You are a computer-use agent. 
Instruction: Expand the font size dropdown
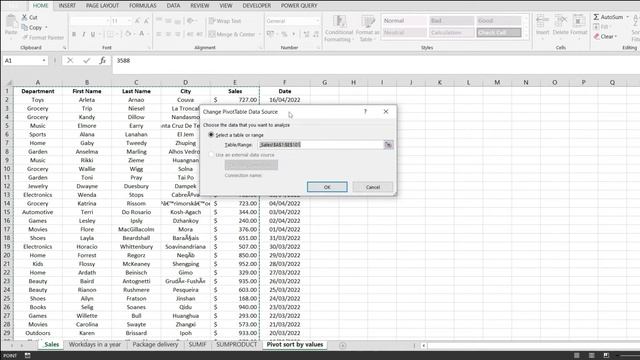point(129,21)
